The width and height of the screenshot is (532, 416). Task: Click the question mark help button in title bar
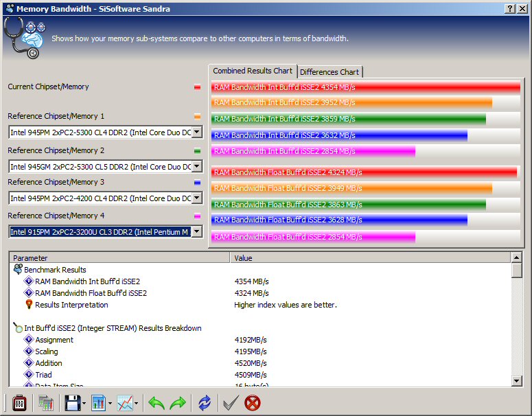[510, 9]
